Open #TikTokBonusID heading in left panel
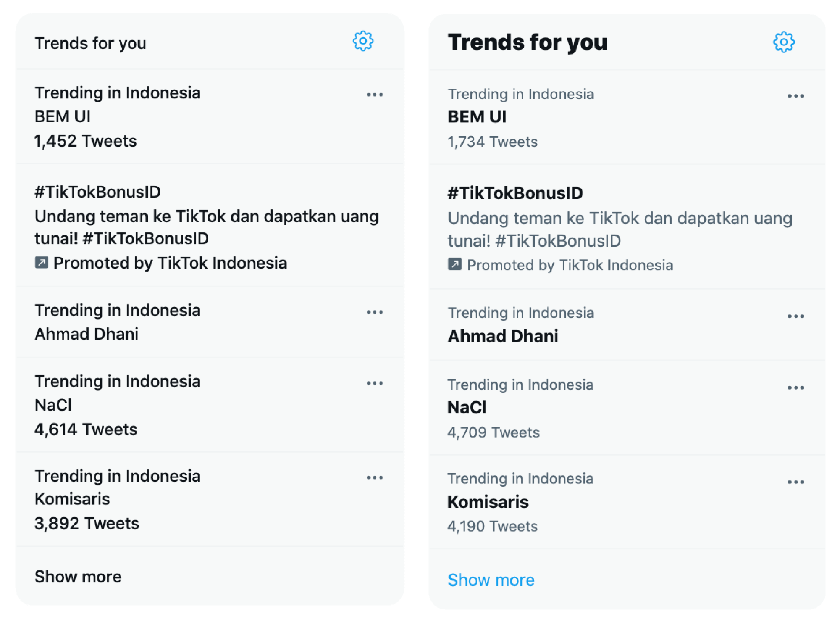Viewport: 840px width, 622px height. (x=97, y=192)
